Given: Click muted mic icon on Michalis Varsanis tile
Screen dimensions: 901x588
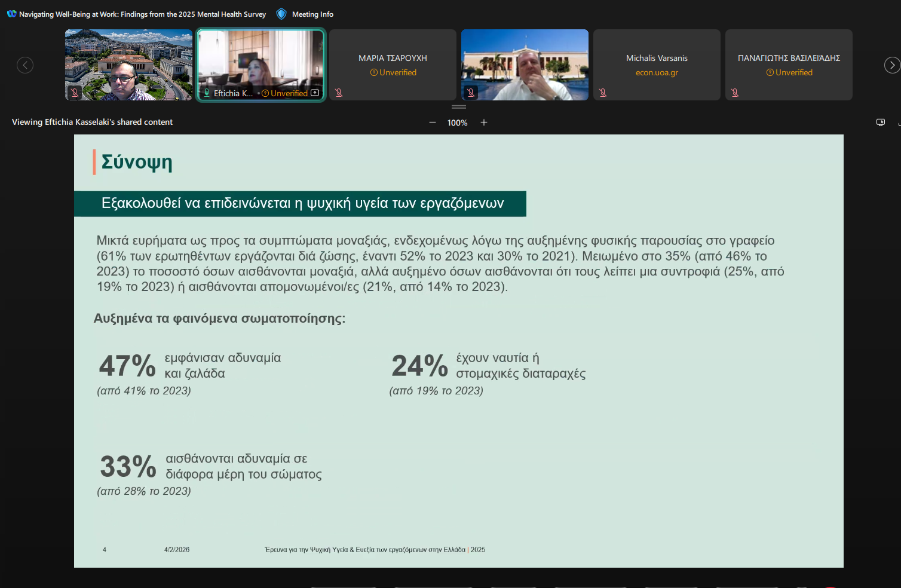Looking at the screenshot, I should 603,93.
